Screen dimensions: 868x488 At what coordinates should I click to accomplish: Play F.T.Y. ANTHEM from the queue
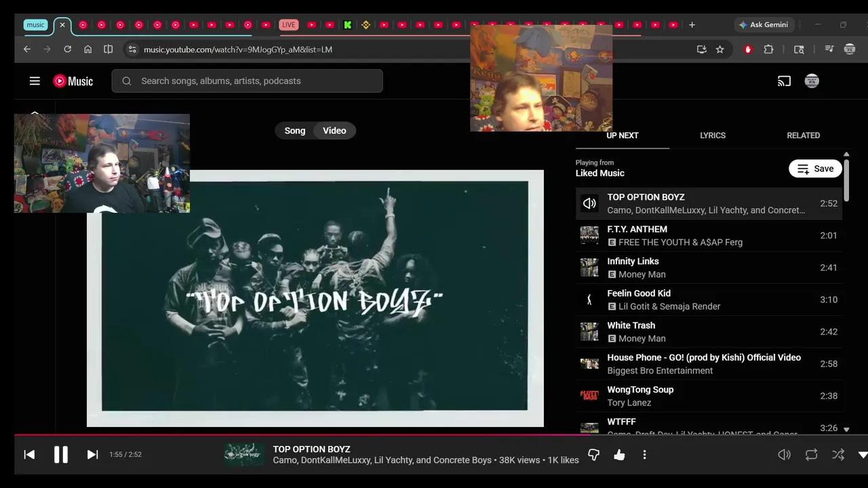point(709,236)
